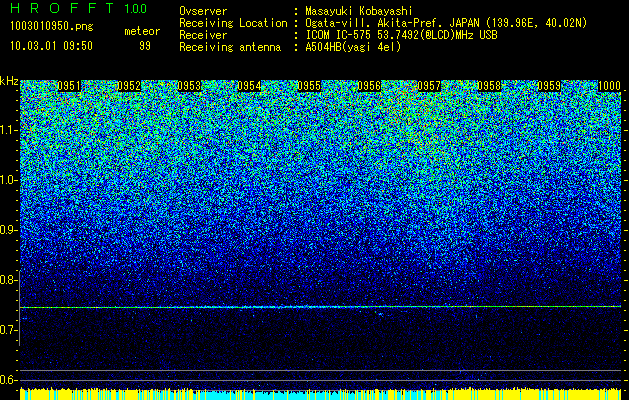
Task: Select the A504HB(yagi 4el) antenna text
Action: [x=353, y=47]
